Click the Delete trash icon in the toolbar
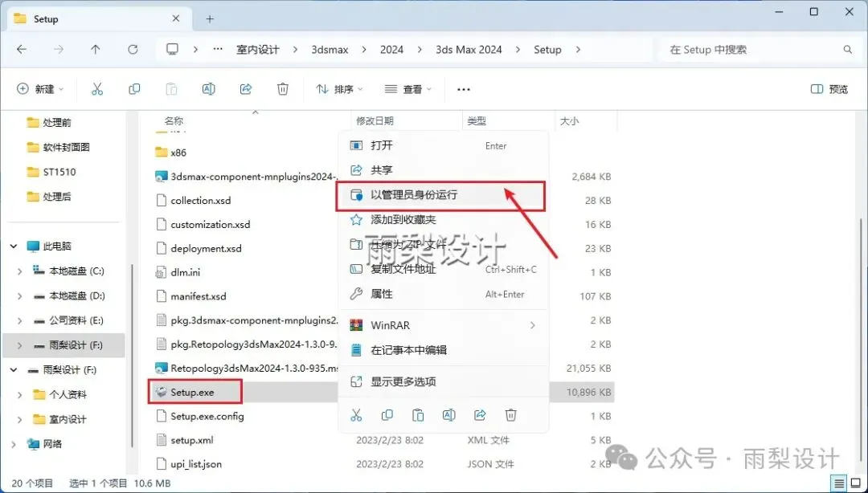The image size is (868, 493). point(283,89)
